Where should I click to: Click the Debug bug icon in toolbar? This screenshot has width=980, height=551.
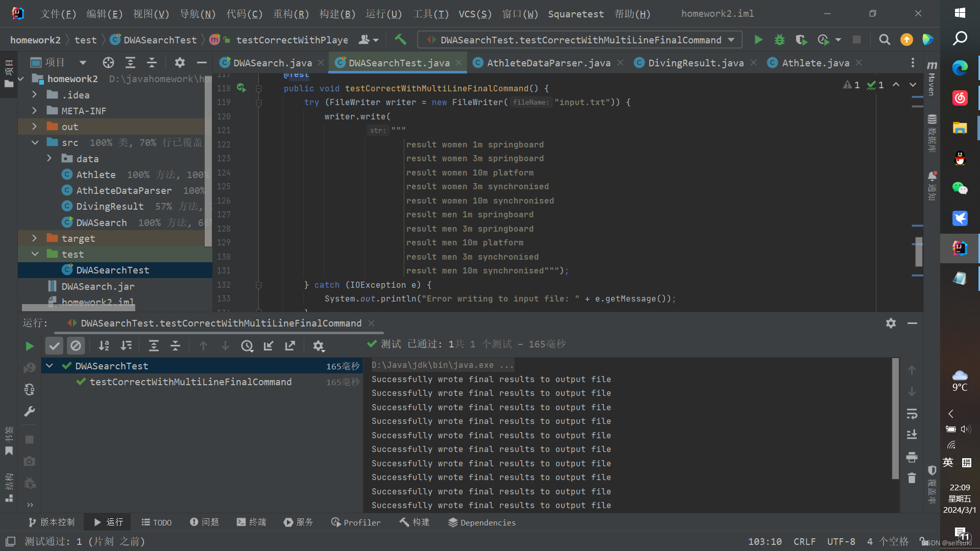click(x=779, y=40)
